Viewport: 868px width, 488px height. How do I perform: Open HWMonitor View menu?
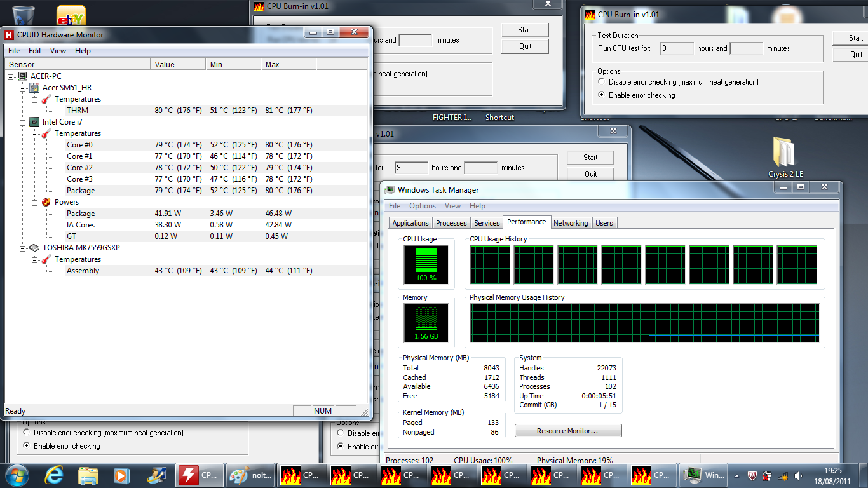(x=58, y=51)
